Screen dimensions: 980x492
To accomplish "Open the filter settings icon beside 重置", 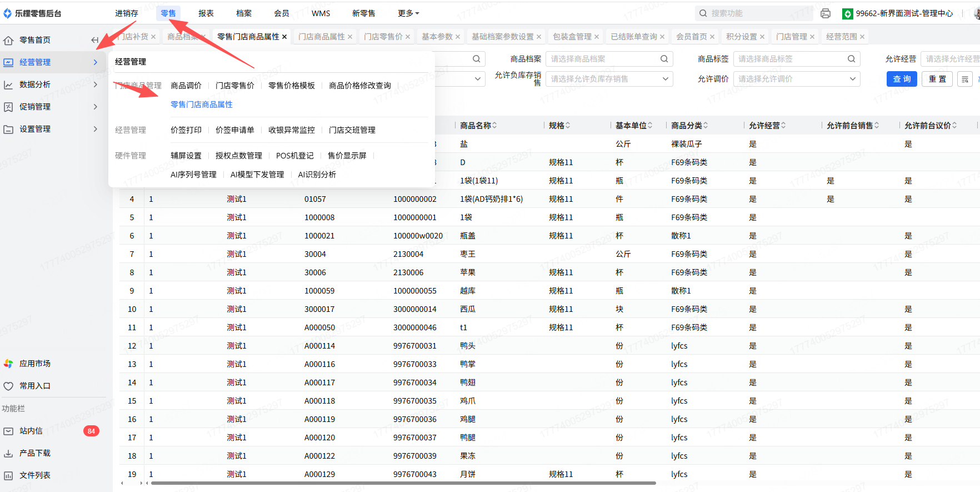I will pos(965,79).
